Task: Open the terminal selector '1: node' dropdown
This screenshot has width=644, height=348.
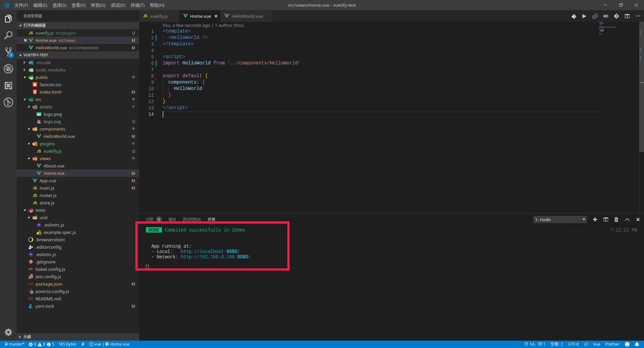Action: click(560, 219)
